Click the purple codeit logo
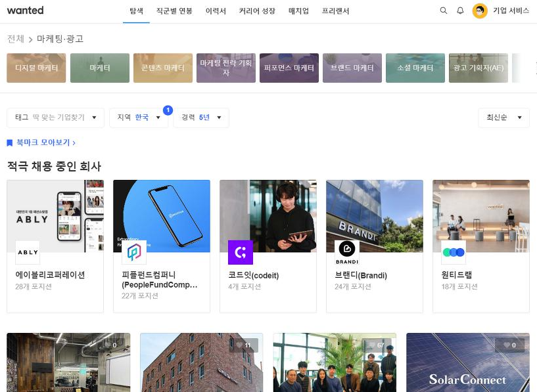 (241, 252)
